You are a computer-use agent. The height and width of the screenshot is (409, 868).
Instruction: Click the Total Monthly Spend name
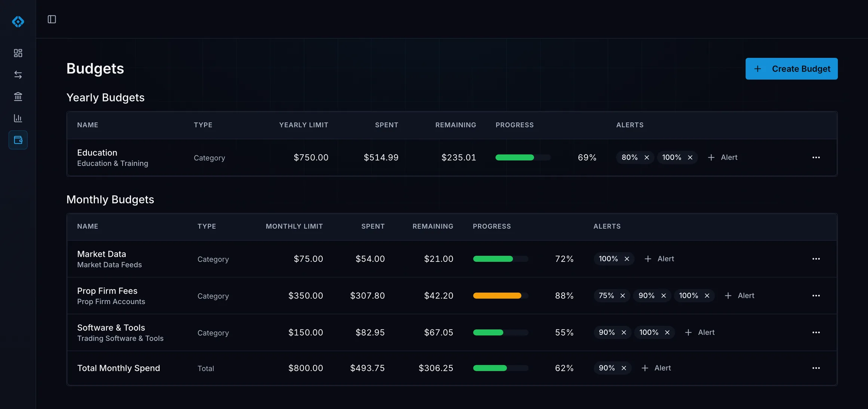coord(118,368)
